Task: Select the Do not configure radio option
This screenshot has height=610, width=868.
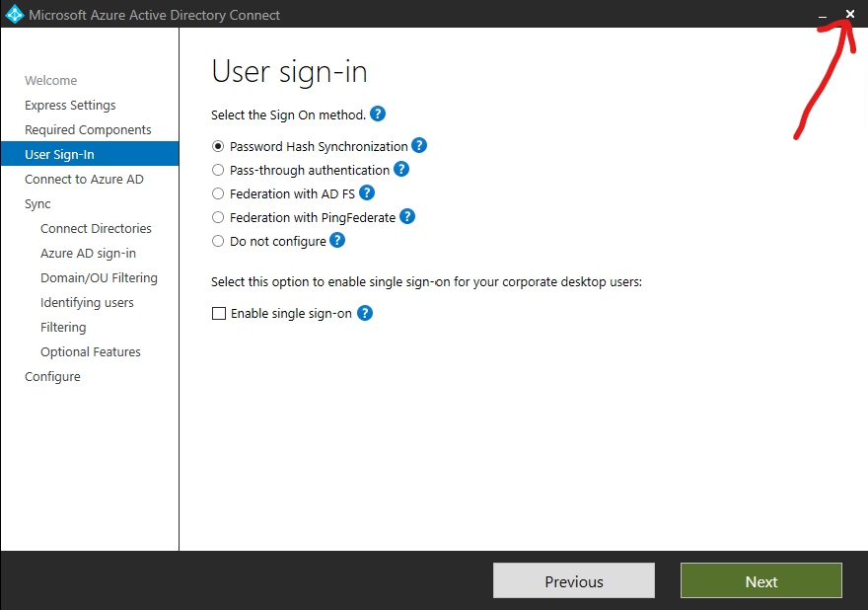Action: (218, 242)
